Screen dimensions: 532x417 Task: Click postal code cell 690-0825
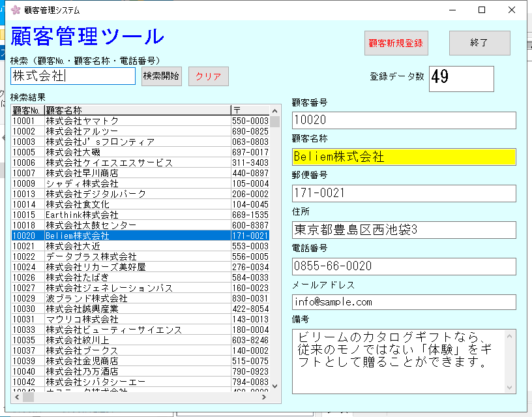(250, 131)
